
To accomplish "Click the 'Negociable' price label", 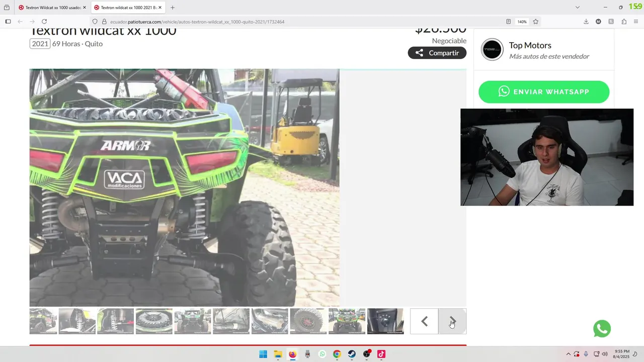I will click(x=449, y=41).
